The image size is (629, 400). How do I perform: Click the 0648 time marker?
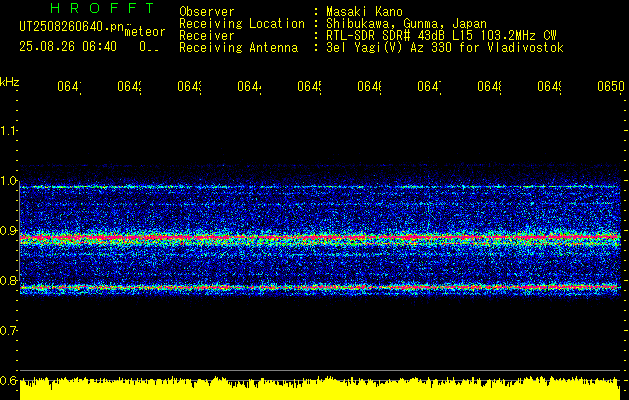(x=489, y=87)
